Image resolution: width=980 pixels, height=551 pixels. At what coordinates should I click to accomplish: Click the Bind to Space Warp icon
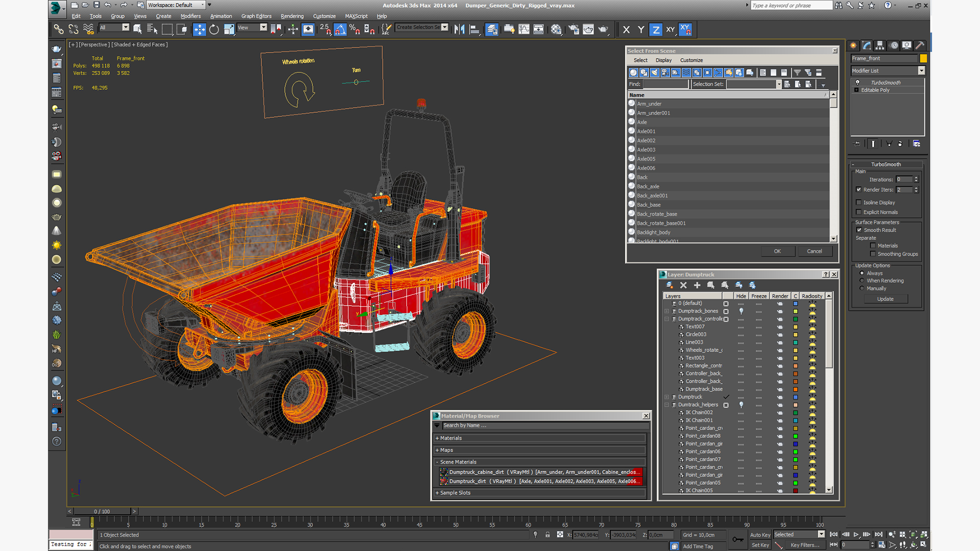point(88,30)
